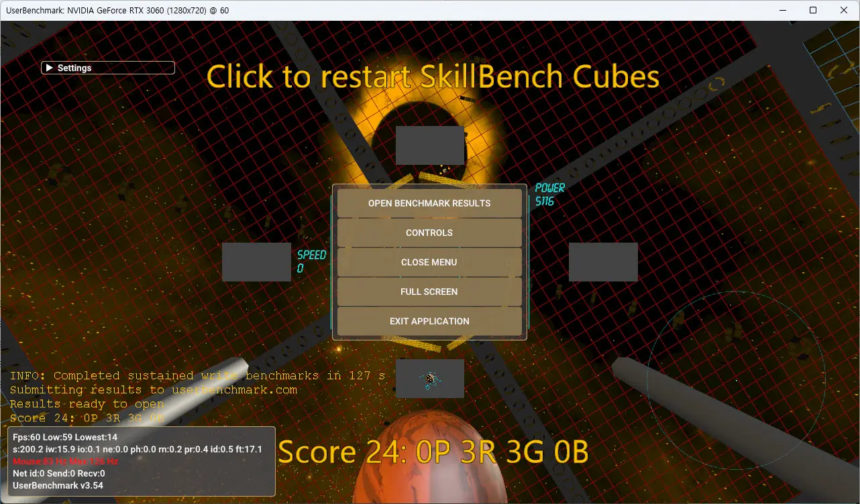Open the CONTROLS menu entry
The image size is (860, 504).
pyautogui.click(x=429, y=233)
